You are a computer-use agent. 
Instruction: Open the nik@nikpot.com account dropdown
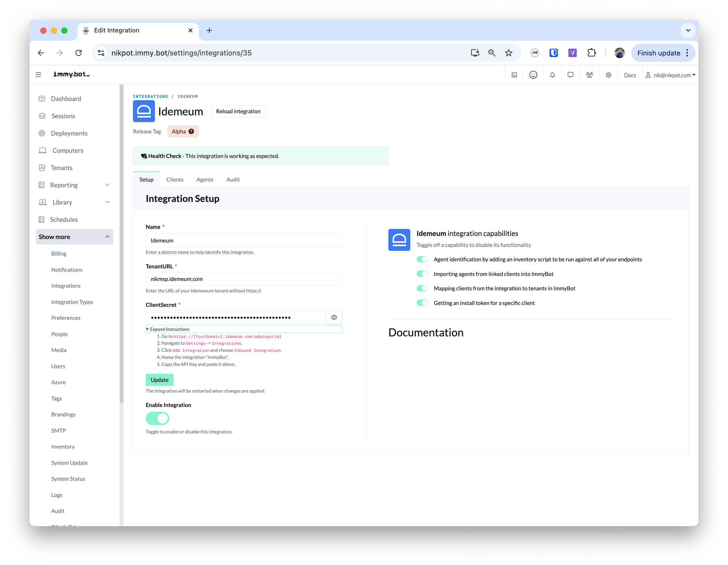pos(670,75)
